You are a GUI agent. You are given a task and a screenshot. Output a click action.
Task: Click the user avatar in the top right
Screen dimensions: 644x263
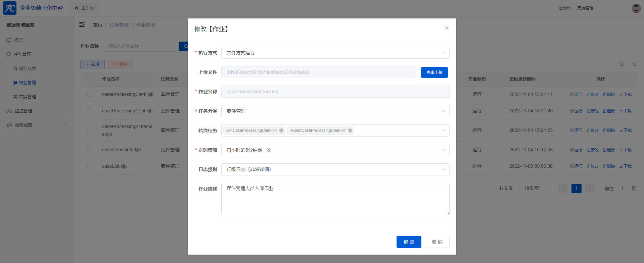pos(636,8)
